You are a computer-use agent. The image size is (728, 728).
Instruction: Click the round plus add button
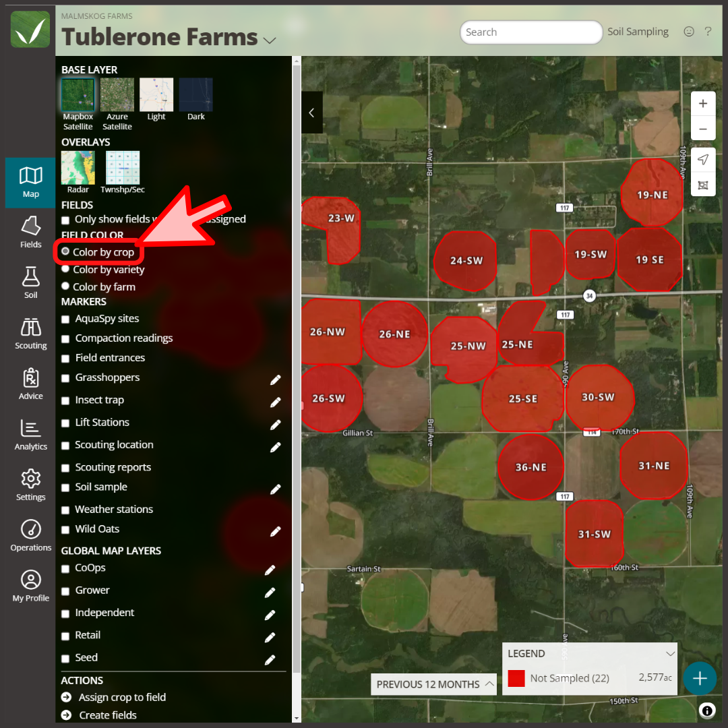click(700, 678)
